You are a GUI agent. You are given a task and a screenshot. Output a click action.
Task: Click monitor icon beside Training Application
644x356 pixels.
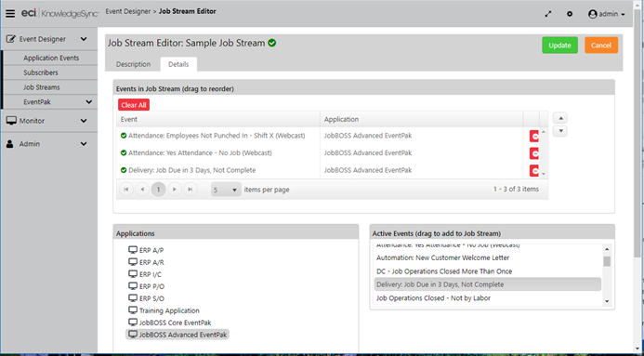pos(133,310)
